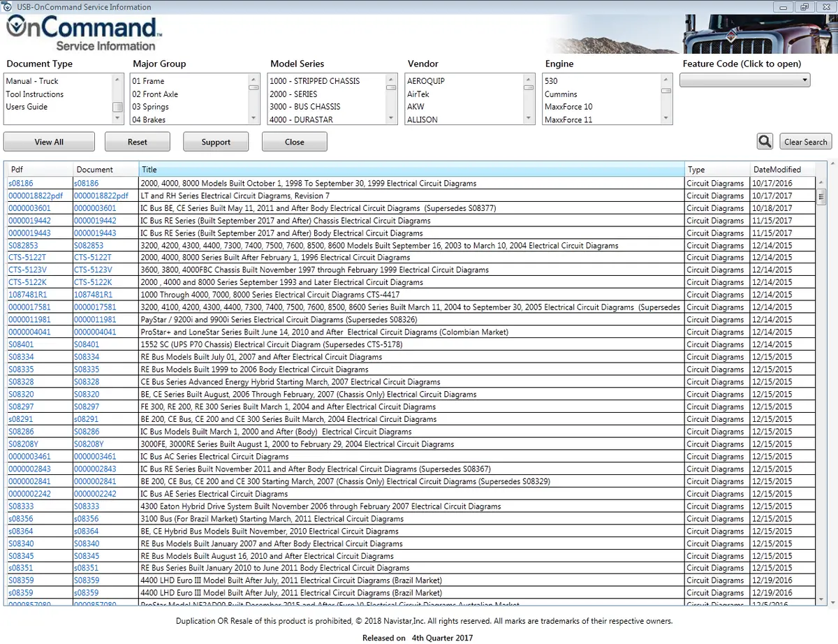Image resolution: width=838 pixels, height=644 pixels.
Task: Sort by the Document column header
Action: [105, 169]
